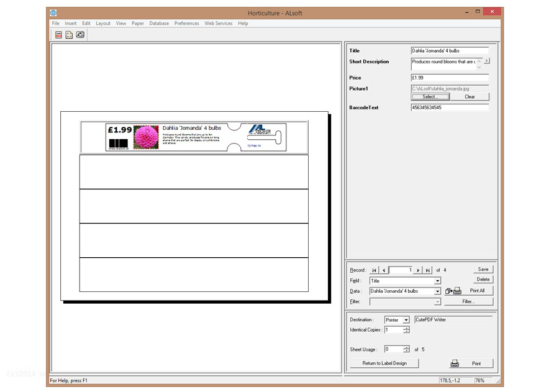Click the third toolbar icon with arrows
559x392 pixels.
[x=80, y=35]
